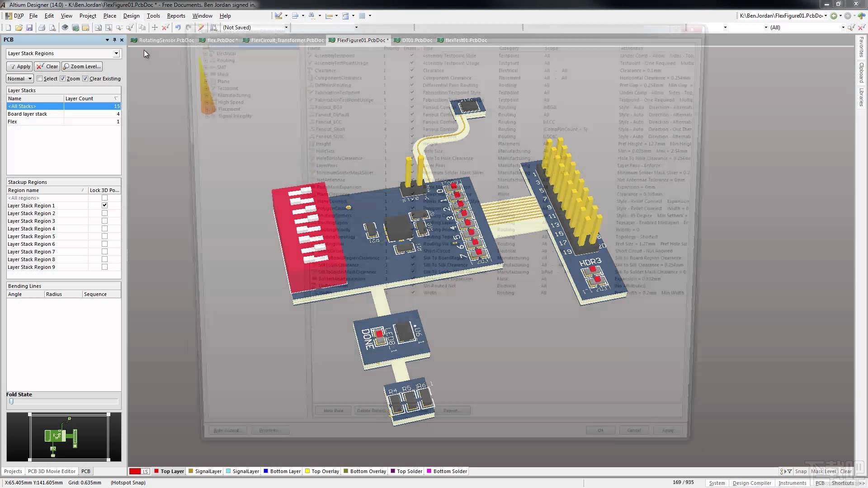
Task: Click the PCB 3D Movie Editor tab
Action: pos(51,471)
